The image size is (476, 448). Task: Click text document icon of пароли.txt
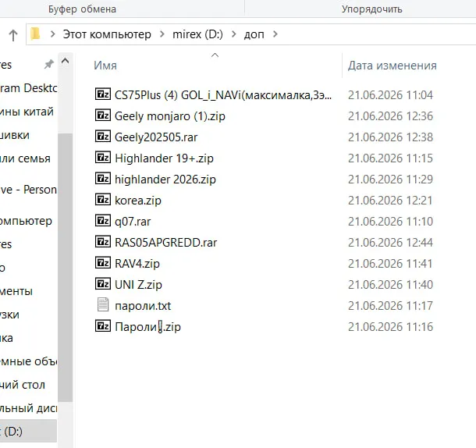(103, 304)
